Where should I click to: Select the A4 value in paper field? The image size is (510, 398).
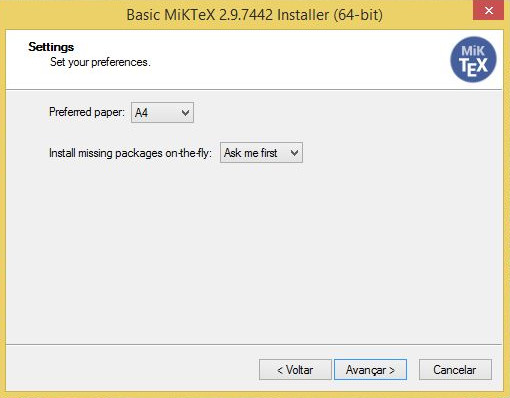(x=141, y=113)
